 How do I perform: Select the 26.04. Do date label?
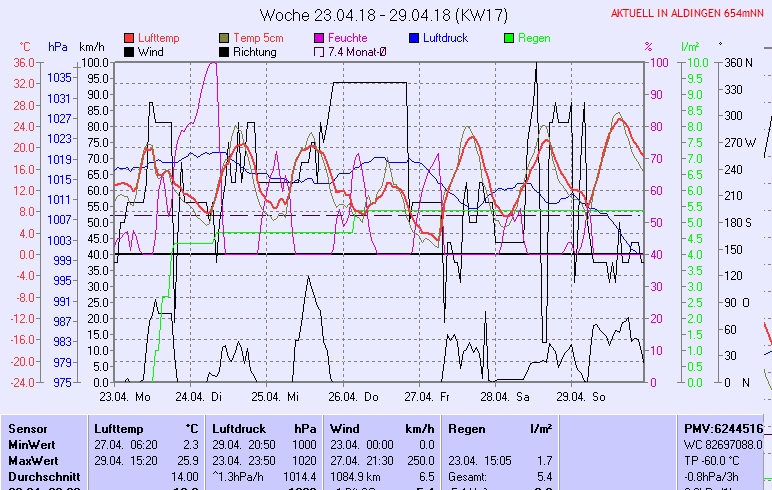358,397
